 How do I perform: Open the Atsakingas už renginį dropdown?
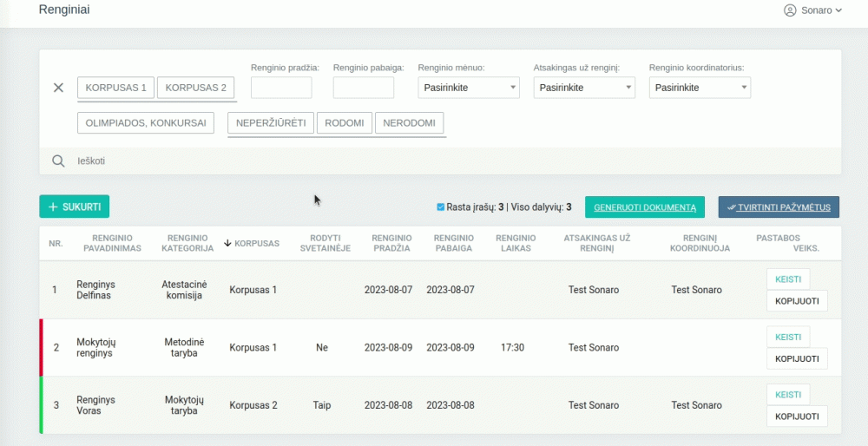tap(584, 88)
